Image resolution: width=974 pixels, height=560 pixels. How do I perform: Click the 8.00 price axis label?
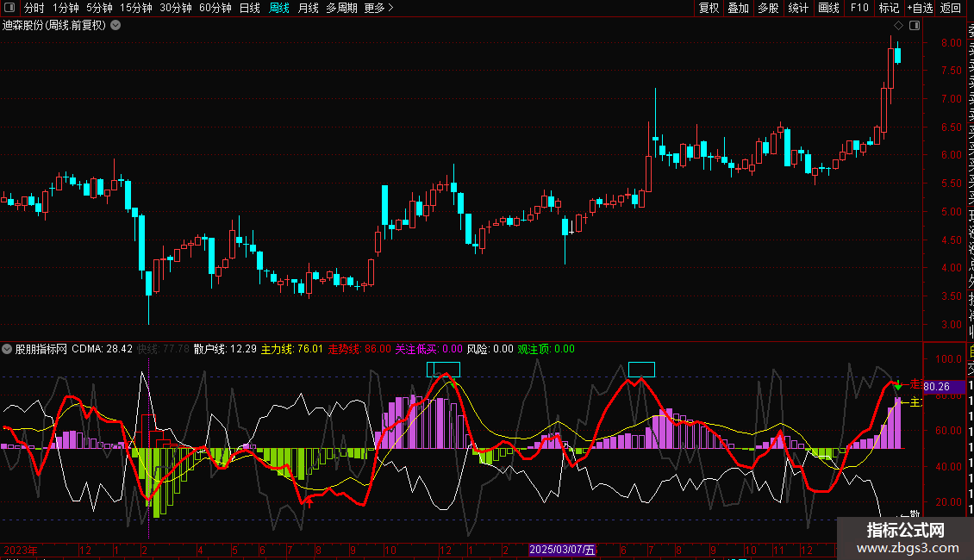click(951, 43)
